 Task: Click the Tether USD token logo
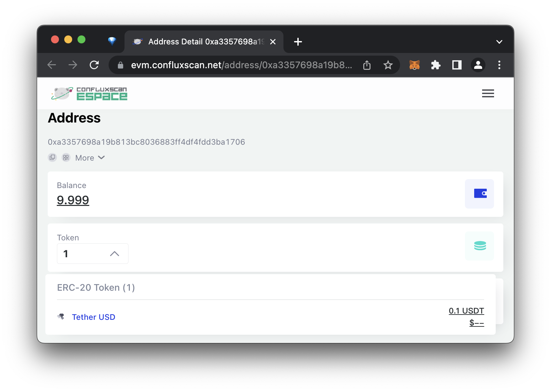(x=61, y=317)
